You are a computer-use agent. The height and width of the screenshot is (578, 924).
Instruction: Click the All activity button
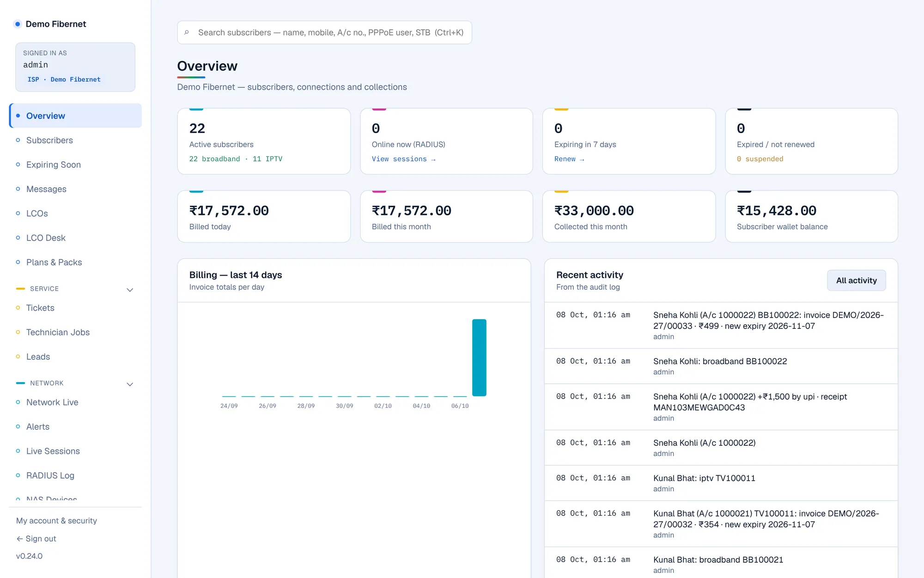click(856, 280)
